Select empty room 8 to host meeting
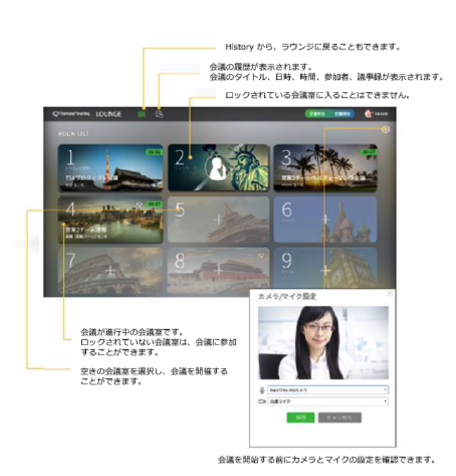The width and height of the screenshot is (456, 476). pyautogui.click(x=218, y=270)
